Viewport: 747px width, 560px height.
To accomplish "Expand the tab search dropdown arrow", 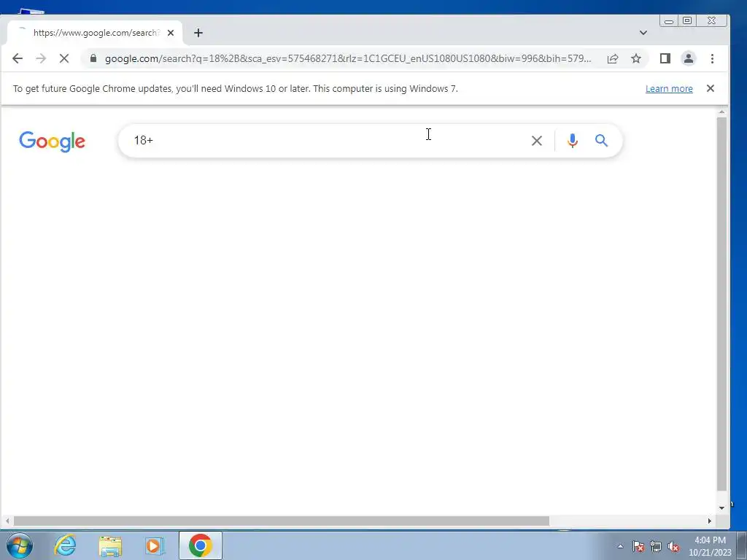I will [x=643, y=33].
